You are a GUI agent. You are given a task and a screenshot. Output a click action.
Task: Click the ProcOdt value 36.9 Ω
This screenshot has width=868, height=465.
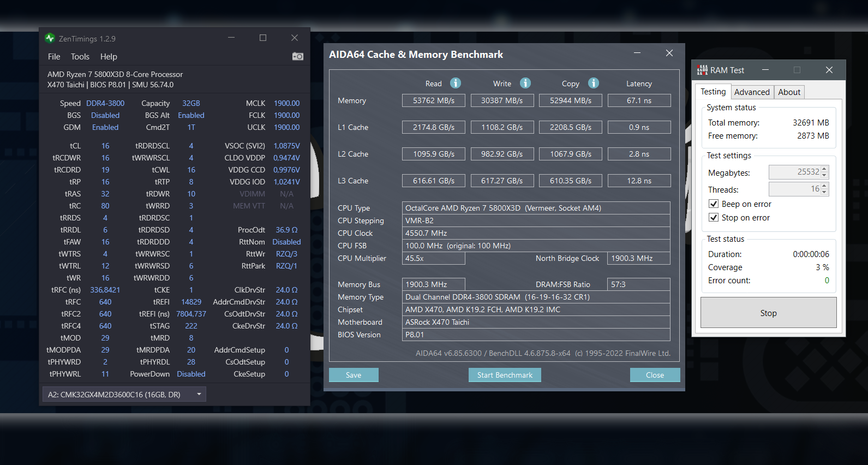tap(286, 230)
